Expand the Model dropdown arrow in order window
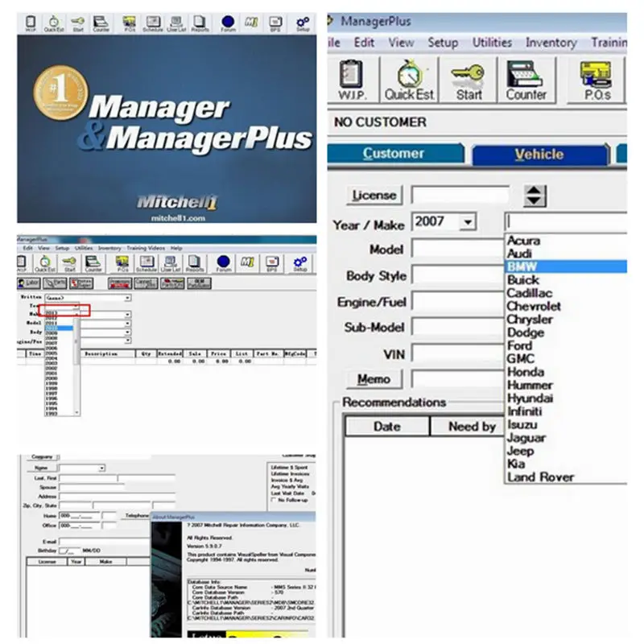Image resolution: width=644 pixels, height=644 pixels. coord(128,324)
